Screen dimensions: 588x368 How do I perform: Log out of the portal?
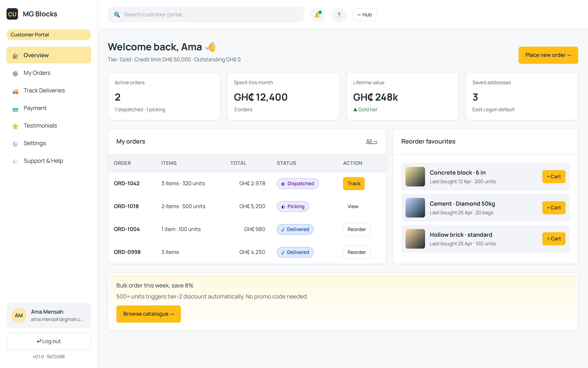click(49, 341)
